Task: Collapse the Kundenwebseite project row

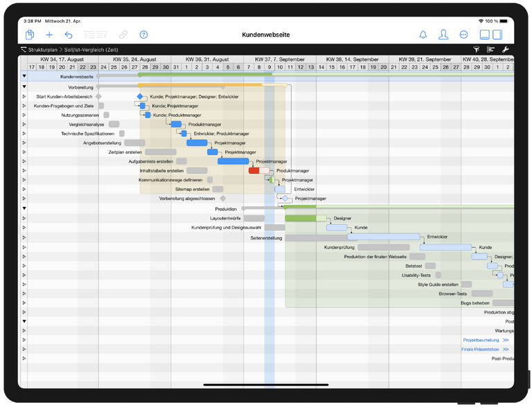Action: pyautogui.click(x=24, y=76)
